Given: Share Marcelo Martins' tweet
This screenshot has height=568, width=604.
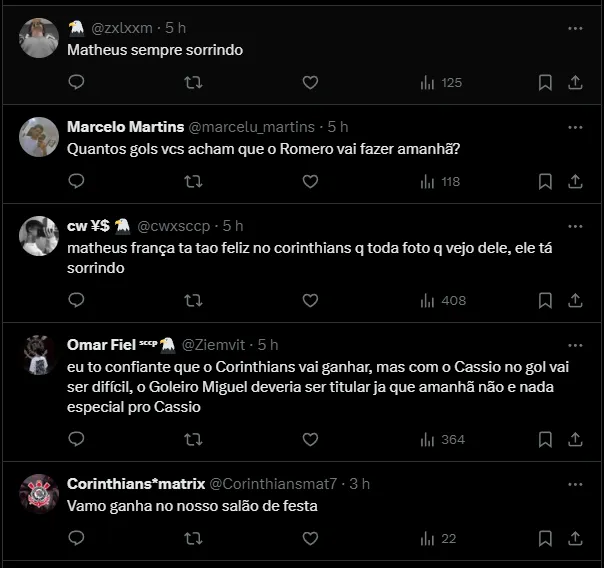Looking at the screenshot, I should click(x=575, y=181).
